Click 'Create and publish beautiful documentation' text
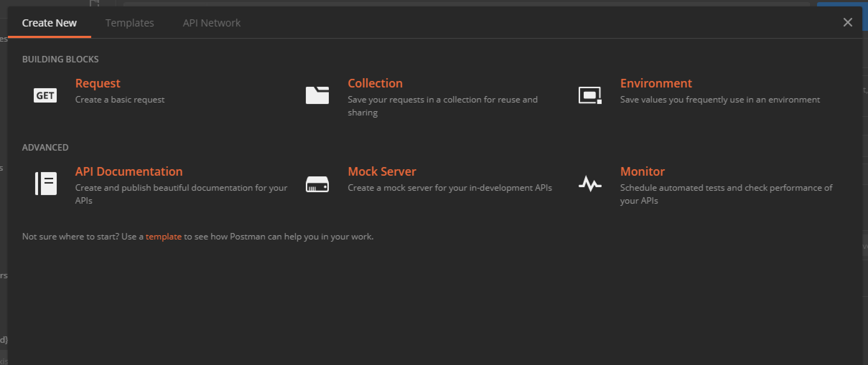868x365 pixels. tap(181, 194)
